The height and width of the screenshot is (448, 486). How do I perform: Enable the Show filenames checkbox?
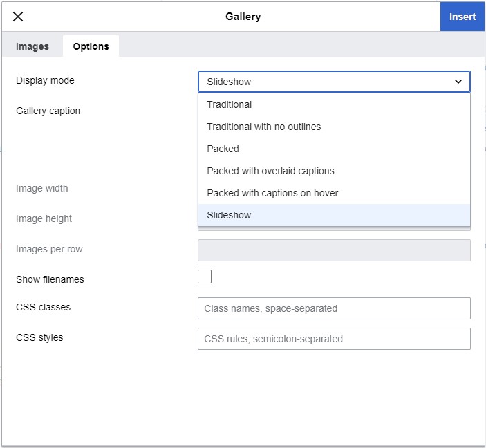[205, 277]
